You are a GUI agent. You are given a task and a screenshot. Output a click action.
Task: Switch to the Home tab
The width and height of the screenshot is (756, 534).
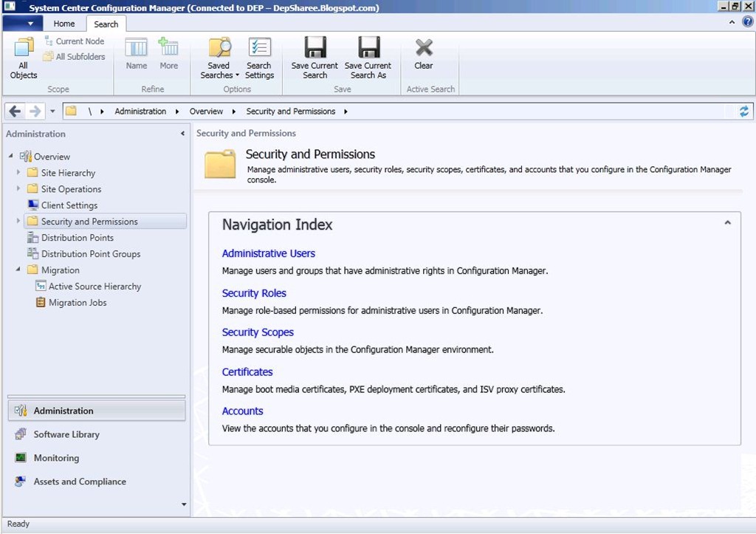(x=64, y=24)
